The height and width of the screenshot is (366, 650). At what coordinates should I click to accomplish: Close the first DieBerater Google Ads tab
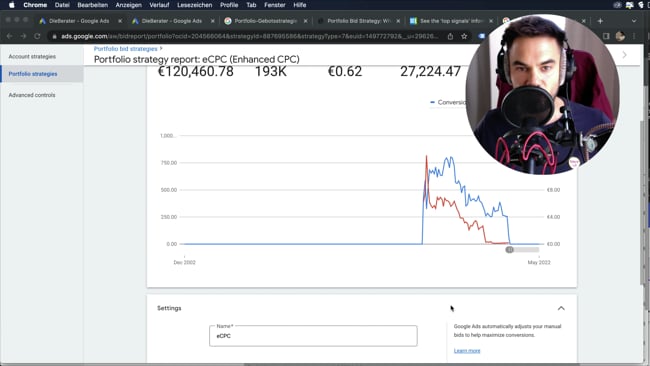click(x=120, y=21)
